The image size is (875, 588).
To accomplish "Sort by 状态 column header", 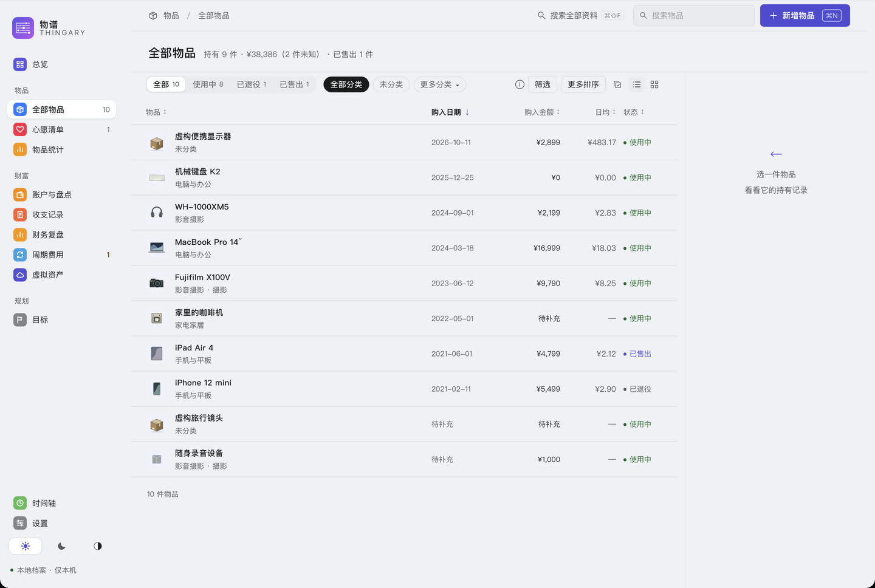I will coord(634,112).
